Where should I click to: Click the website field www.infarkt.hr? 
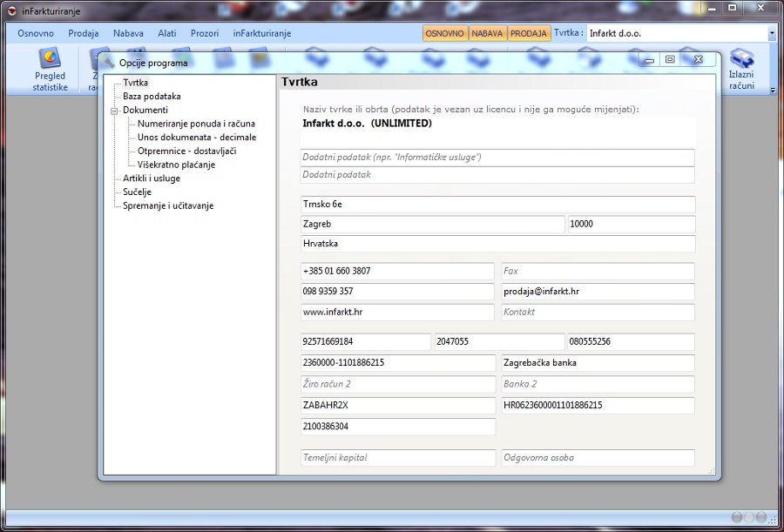[x=397, y=312]
